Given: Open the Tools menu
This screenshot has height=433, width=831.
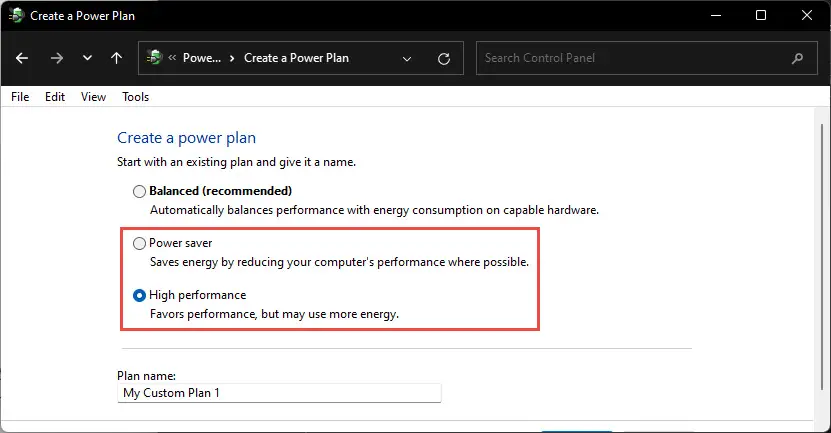Looking at the screenshot, I should (x=136, y=97).
